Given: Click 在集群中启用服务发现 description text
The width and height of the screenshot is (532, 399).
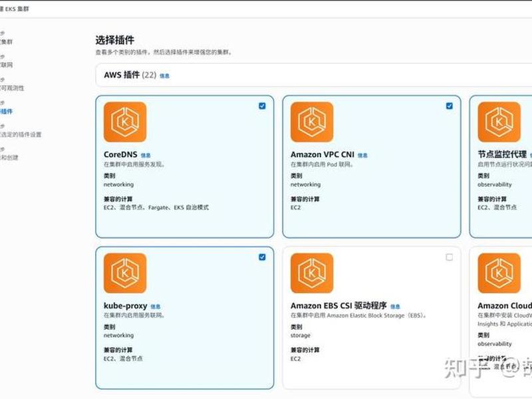Looking at the screenshot, I should point(134,164).
